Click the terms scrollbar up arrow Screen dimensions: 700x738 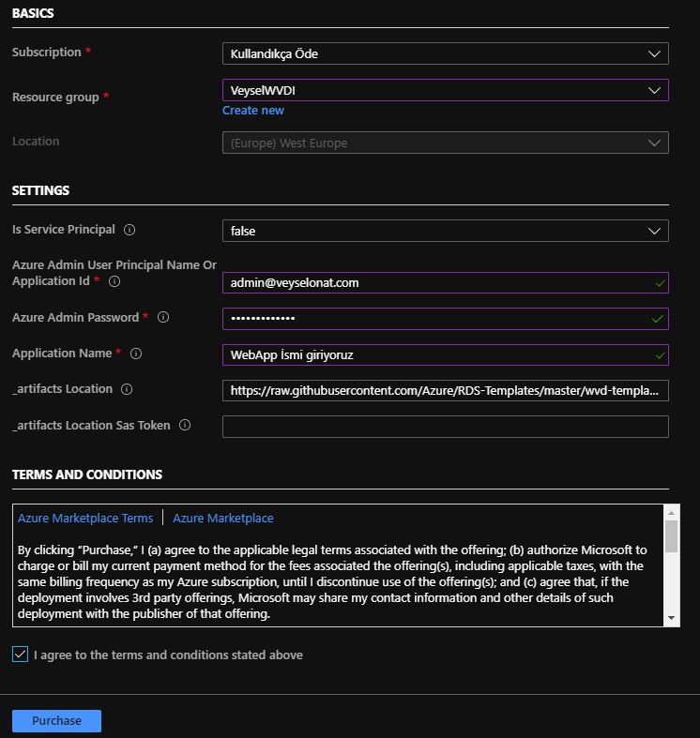click(x=671, y=513)
